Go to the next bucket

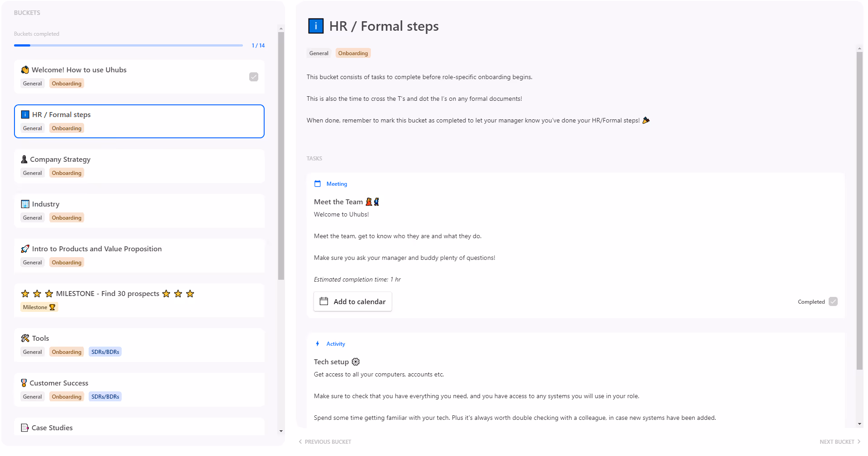840,442
